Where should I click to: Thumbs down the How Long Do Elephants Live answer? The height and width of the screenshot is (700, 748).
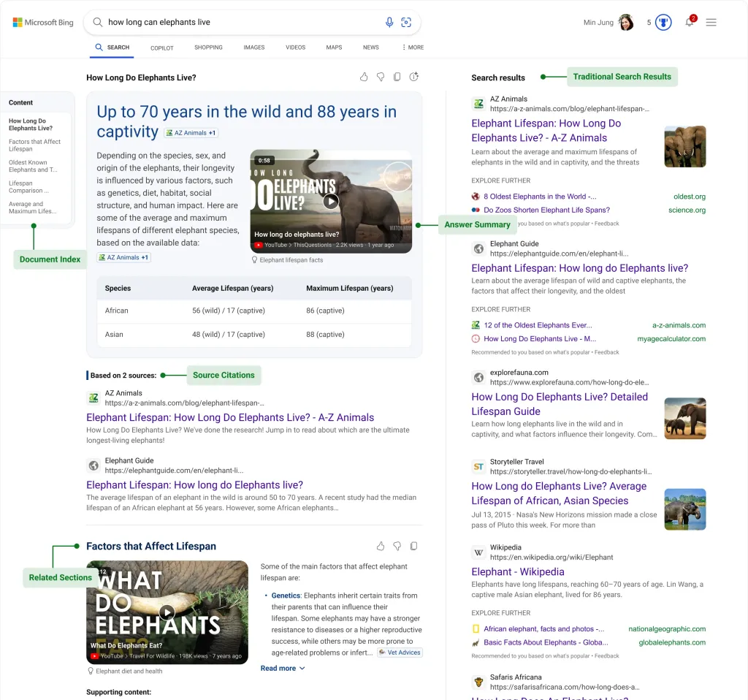pos(381,77)
